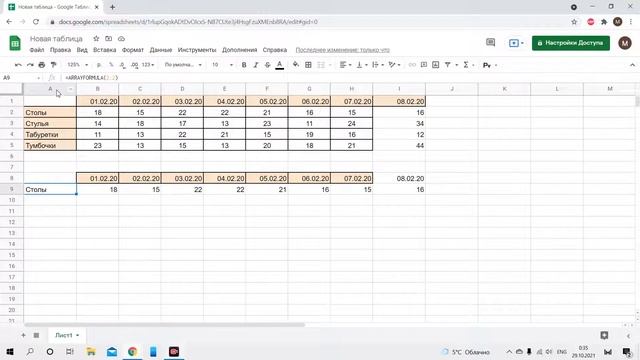Open the present to meeting button
The height and width of the screenshot is (360, 640).
click(x=516, y=43)
